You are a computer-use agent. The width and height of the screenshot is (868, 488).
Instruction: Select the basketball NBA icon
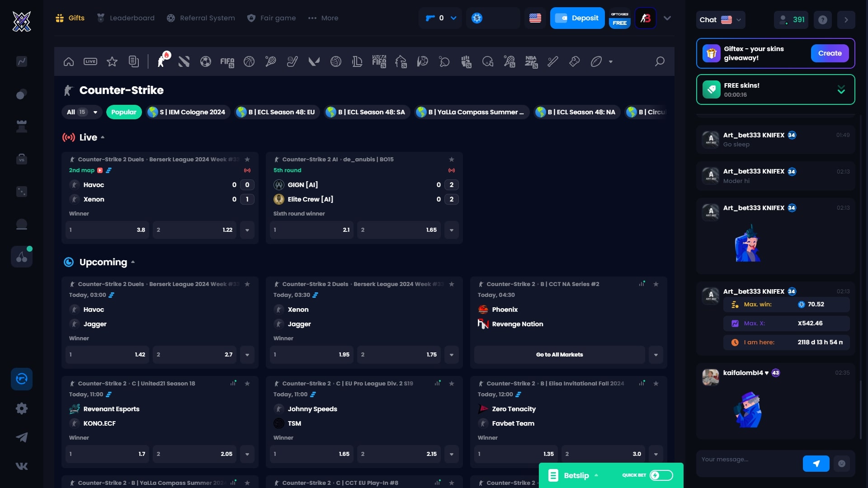tap(531, 61)
